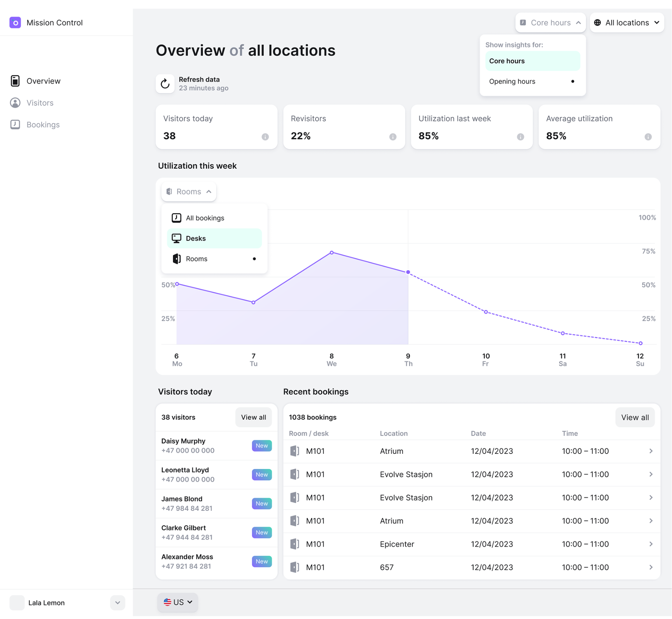This screenshot has height=619, width=672.
Task: Click the Bookings sidebar icon
Action: pos(15,124)
